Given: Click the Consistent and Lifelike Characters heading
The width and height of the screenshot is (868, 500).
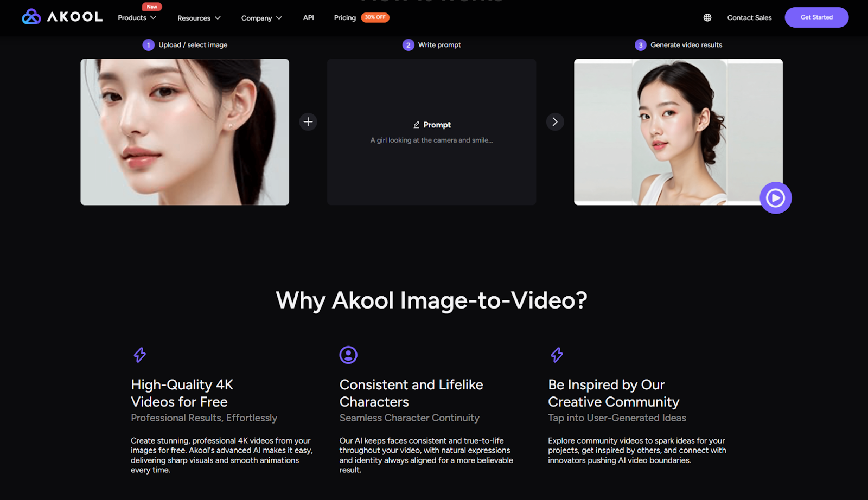Looking at the screenshot, I should (411, 393).
